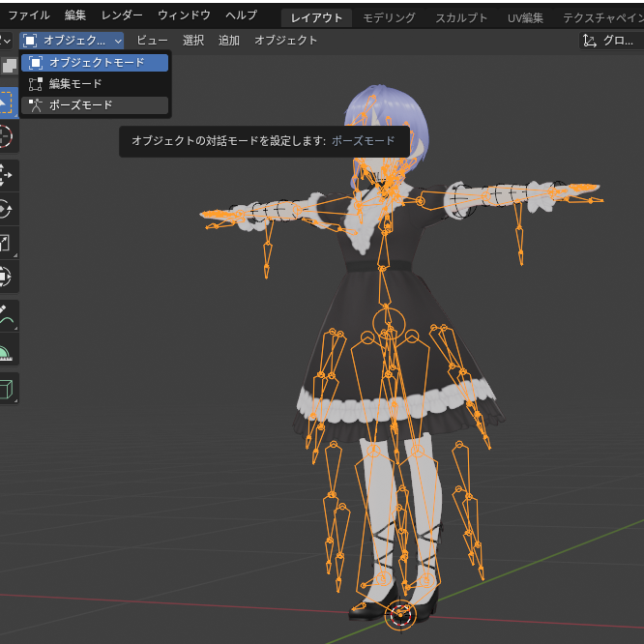Open the レンダー menu
This screenshot has width=644, height=644.
122,15
